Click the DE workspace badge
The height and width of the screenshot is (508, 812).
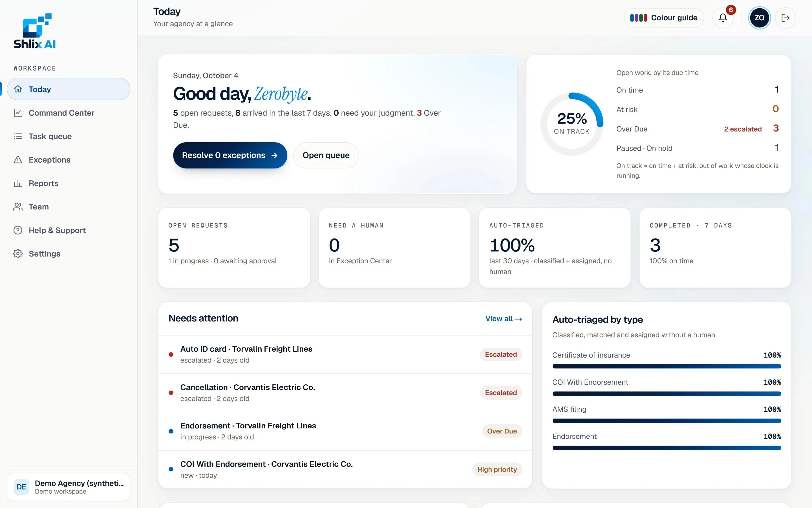click(21, 487)
